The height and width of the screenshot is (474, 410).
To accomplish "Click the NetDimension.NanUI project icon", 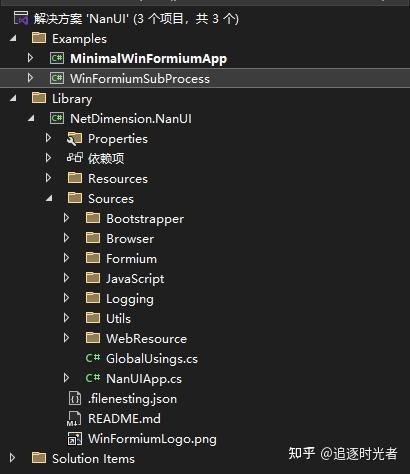I will point(57,118).
